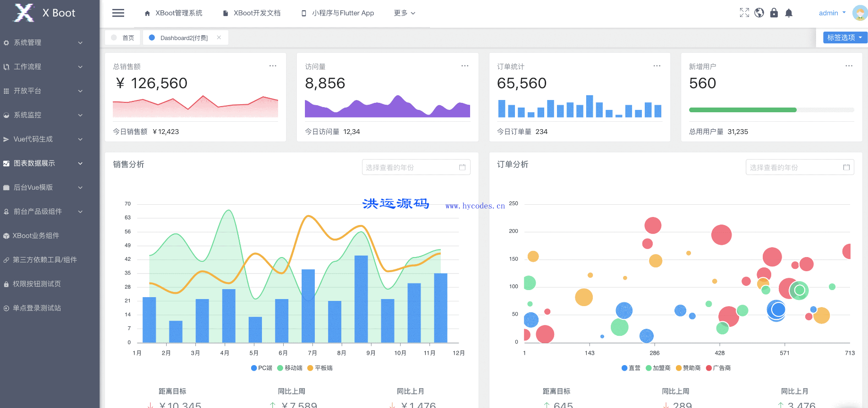The image size is (868, 408).
Task: Click the workflow icon next to 工作流程
Action: (x=6, y=67)
